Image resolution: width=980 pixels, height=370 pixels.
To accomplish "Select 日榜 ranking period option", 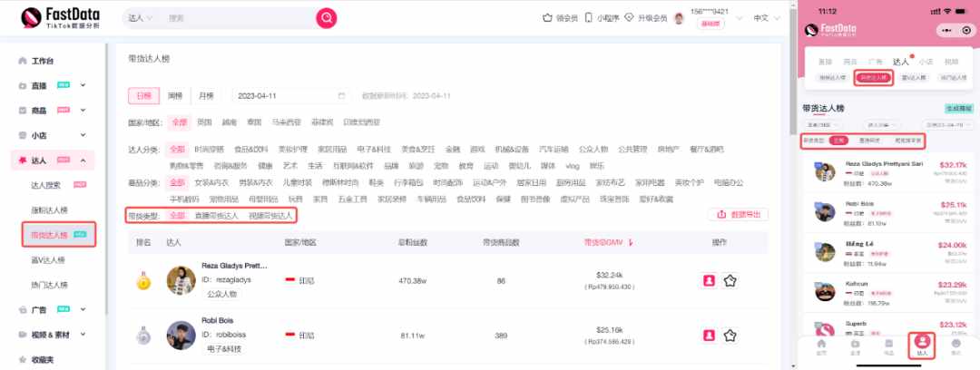I will click(x=143, y=95).
